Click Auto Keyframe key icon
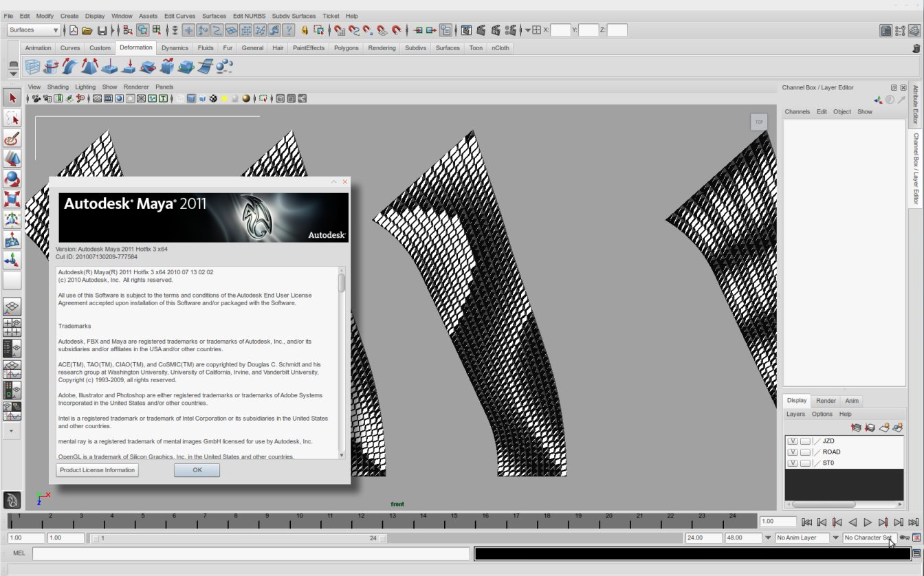Image resolution: width=924 pixels, height=576 pixels. (x=905, y=538)
